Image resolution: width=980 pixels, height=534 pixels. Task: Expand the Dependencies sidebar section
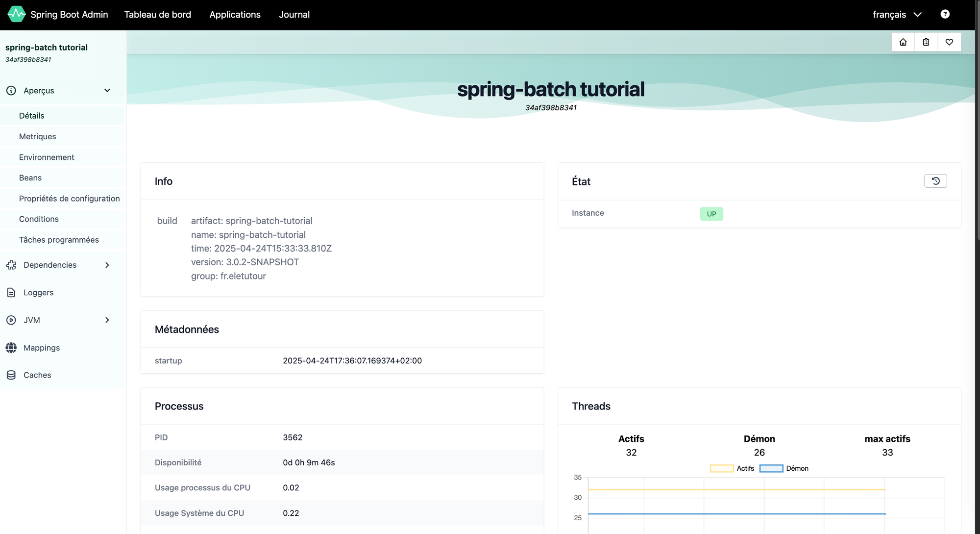coord(107,265)
